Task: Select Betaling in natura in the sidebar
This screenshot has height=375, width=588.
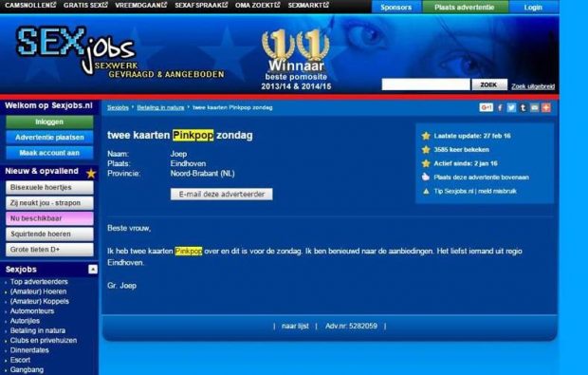Action: [x=38, y=330]
